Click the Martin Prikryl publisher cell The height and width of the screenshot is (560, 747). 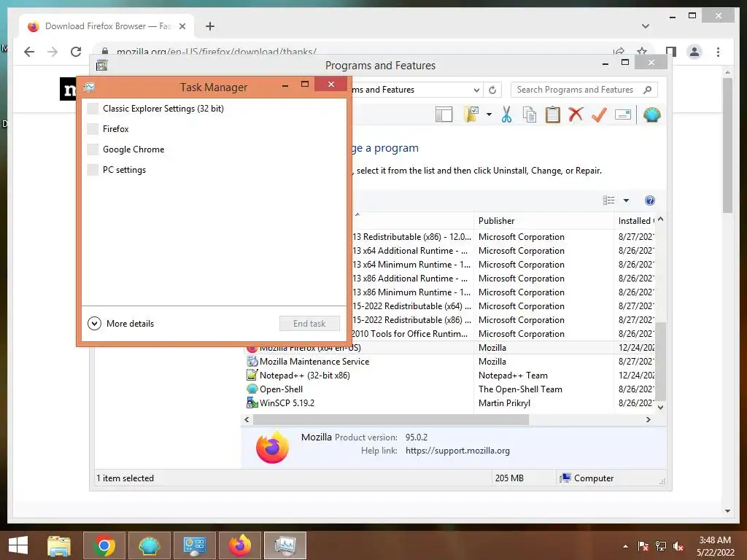(504, 402)
